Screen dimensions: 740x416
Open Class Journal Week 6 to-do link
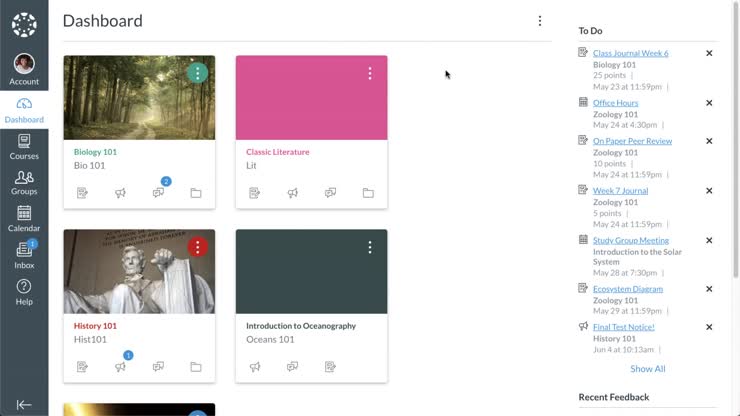(631, 53)
